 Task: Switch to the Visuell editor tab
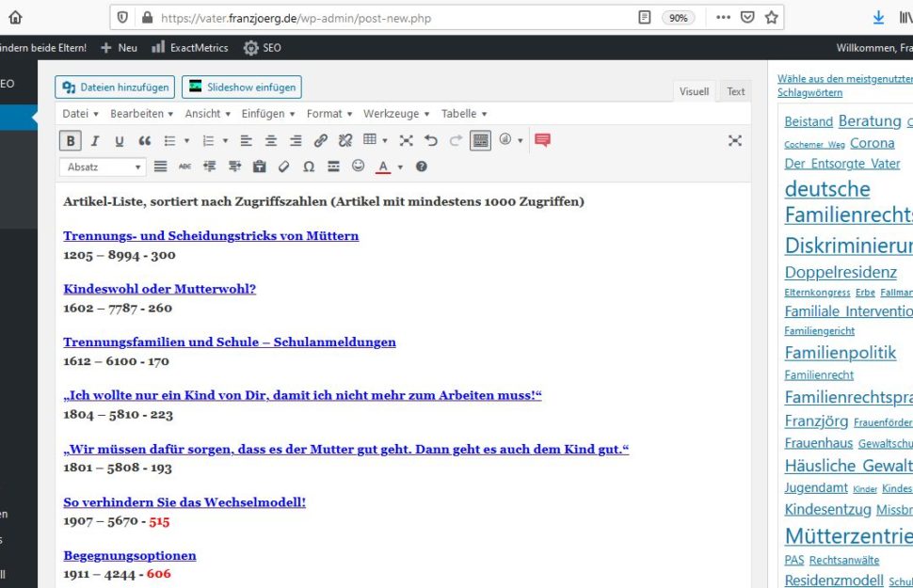coord(694,91)
